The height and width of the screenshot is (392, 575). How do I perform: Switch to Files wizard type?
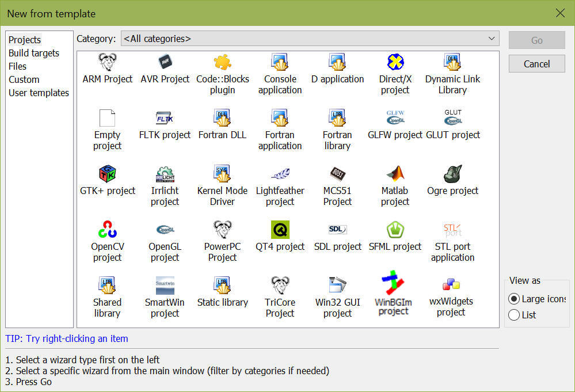[18, 66]
